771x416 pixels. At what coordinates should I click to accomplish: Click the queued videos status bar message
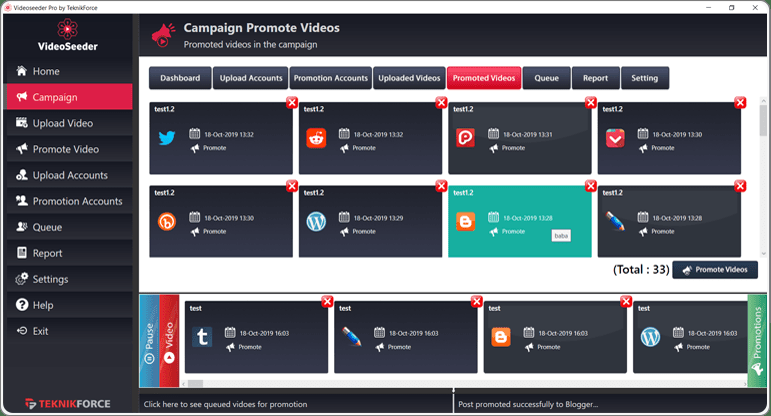[225, 404]
